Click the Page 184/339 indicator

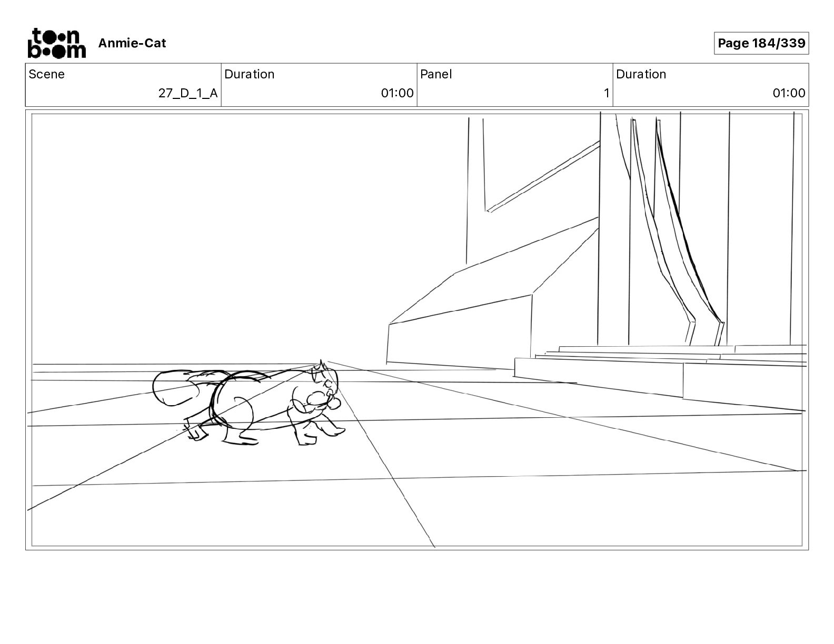point(761,43)
